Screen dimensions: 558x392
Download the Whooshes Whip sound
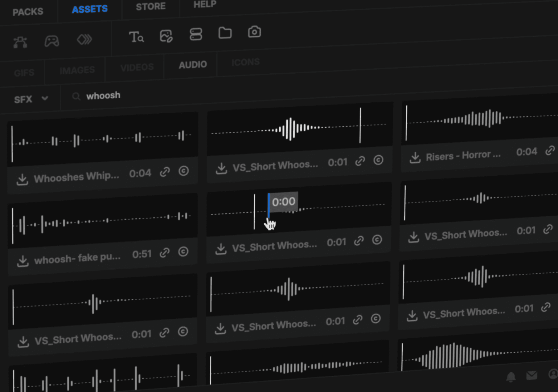(x=22, y=179)
